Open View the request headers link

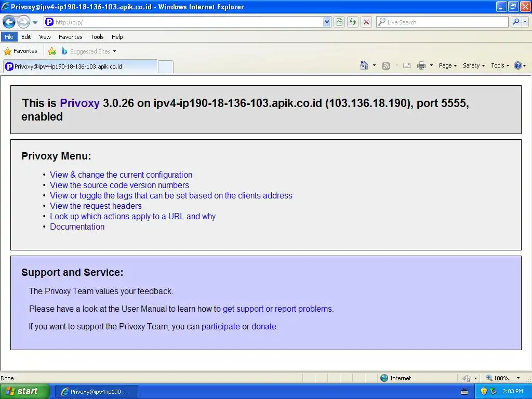[x=96, y=206]
